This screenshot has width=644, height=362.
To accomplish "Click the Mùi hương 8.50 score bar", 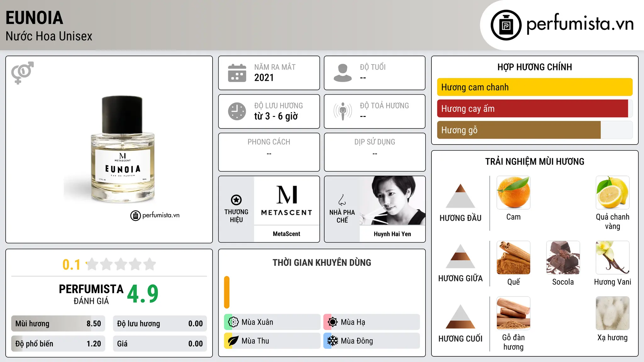I will click(58, 324).
